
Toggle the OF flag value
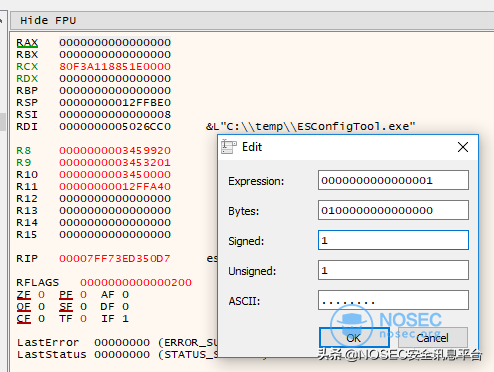coord(41,307)
